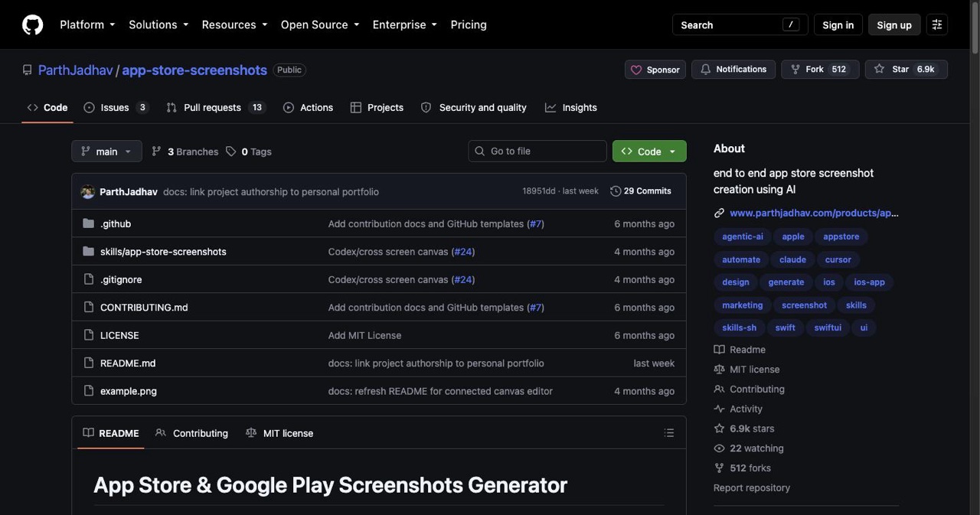Switch to the Pull requests tab
980x515 pixels.
tap(216, 108)
